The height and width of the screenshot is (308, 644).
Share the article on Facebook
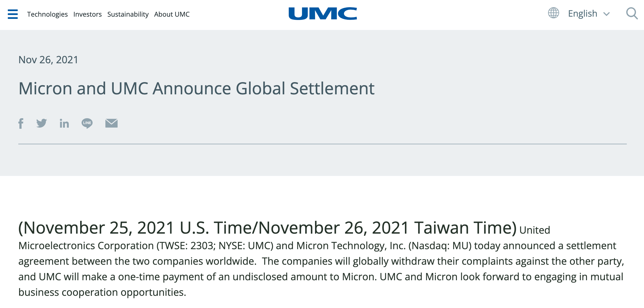pos(21,123)
